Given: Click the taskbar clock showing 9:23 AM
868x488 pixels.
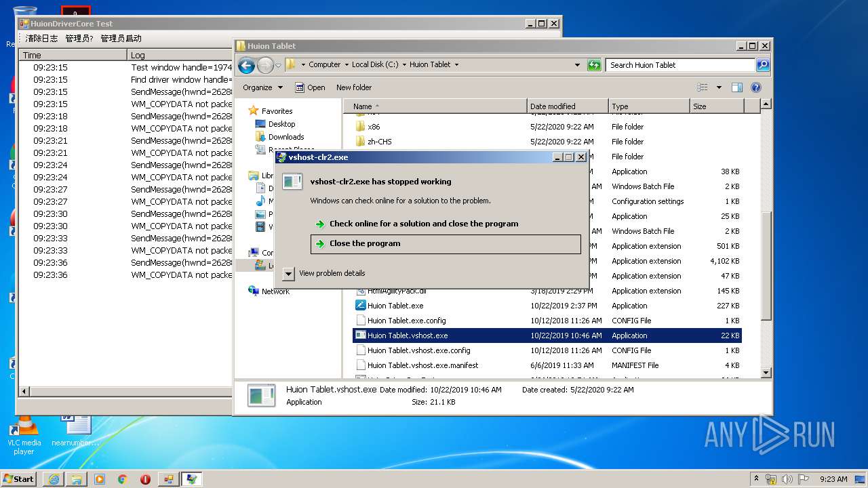Looking at the screenshot, I should (833, 479).
